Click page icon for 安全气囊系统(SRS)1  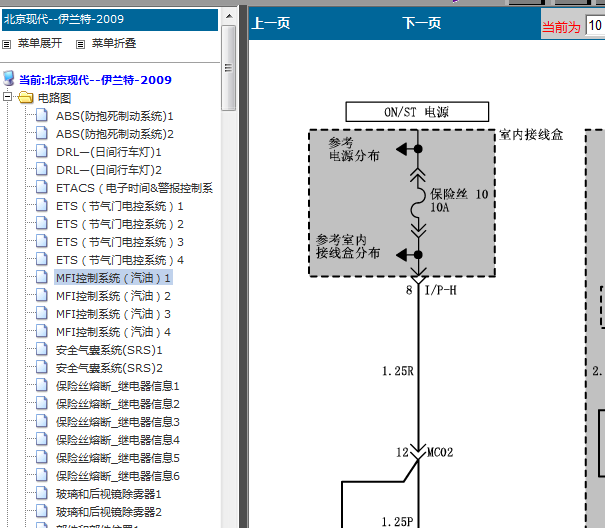pyautogui.click(x=42, y=349)
